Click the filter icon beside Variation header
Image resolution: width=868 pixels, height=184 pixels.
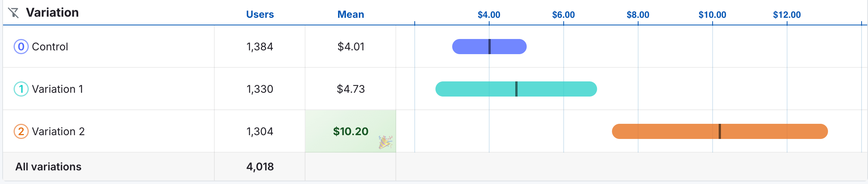pos(13,12)
